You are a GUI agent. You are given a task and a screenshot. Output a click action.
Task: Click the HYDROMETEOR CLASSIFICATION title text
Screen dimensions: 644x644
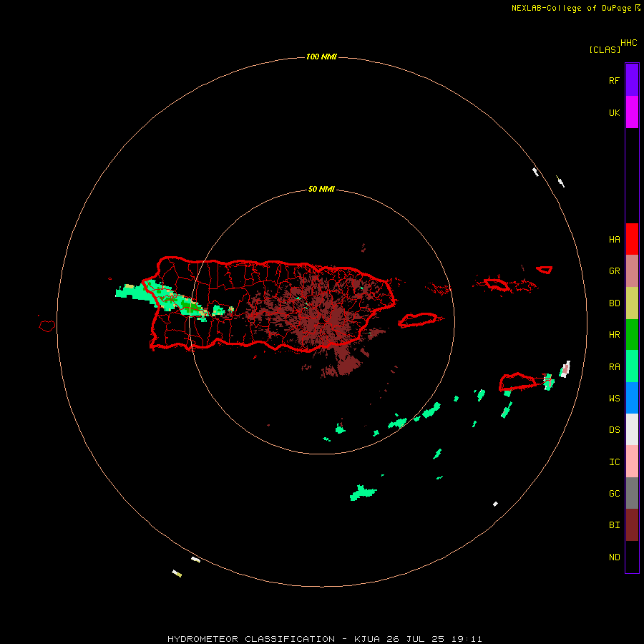251,639
